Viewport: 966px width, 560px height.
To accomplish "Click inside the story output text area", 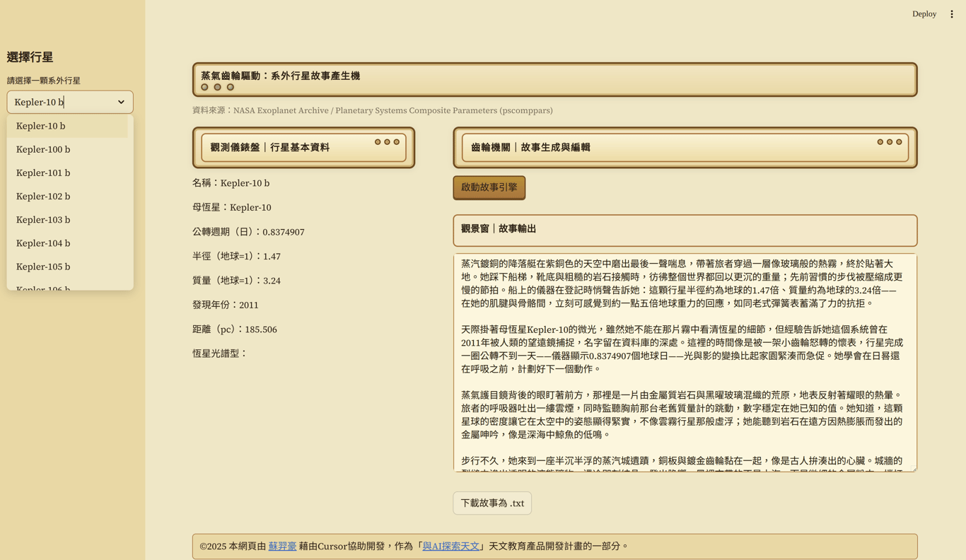I will point(685,362).
